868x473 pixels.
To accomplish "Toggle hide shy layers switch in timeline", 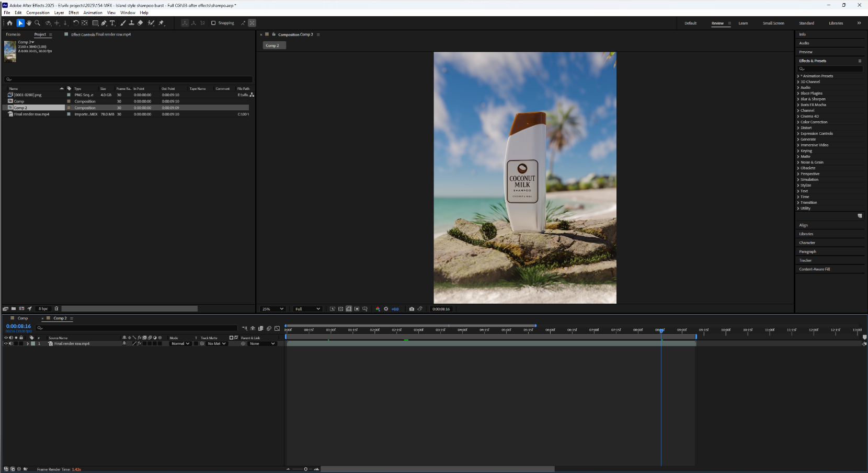I will pos(253,328).
